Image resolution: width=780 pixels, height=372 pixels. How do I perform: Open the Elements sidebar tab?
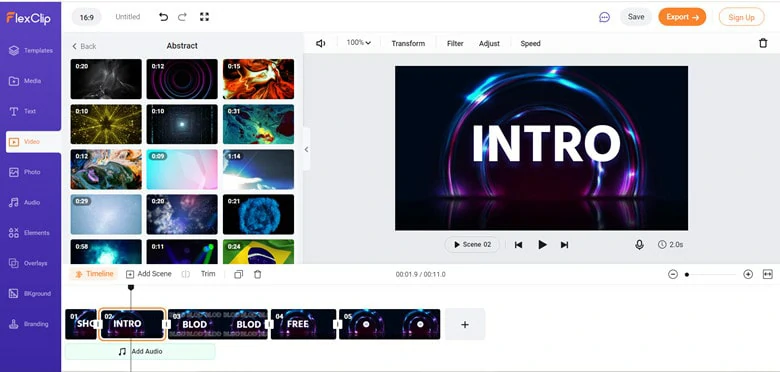click(x=30, y=233)
